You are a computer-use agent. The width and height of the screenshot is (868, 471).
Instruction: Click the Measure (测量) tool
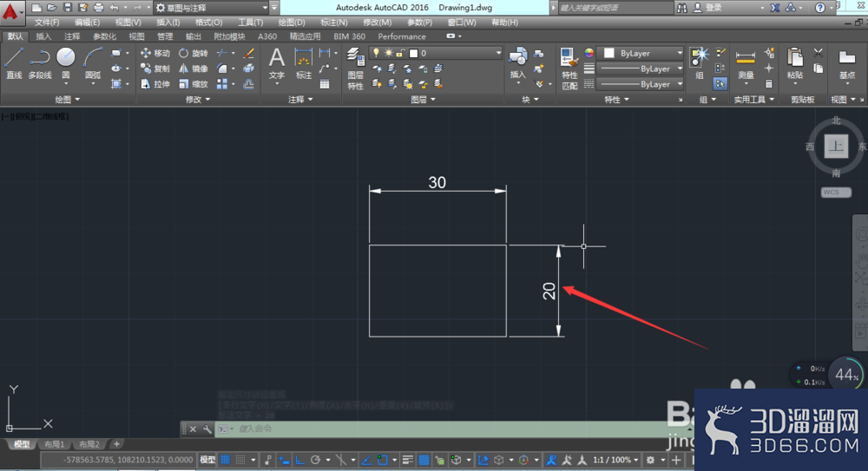tap(746, 65)
